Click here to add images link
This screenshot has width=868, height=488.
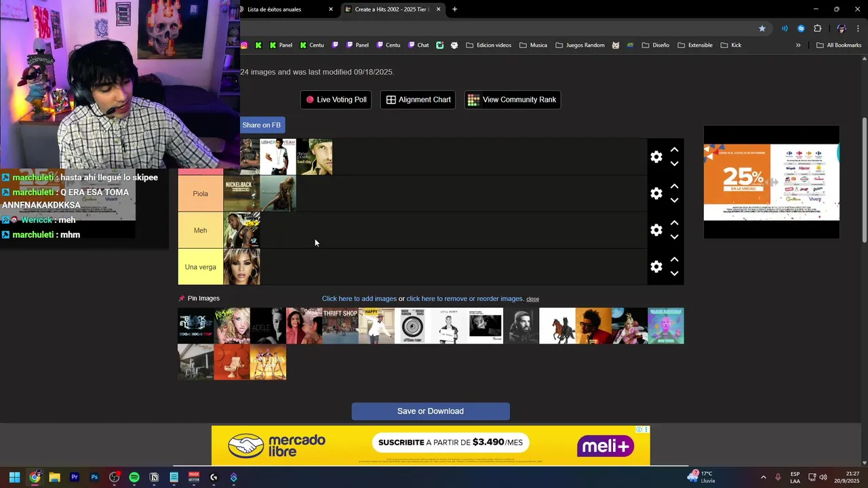coord(359,299)
